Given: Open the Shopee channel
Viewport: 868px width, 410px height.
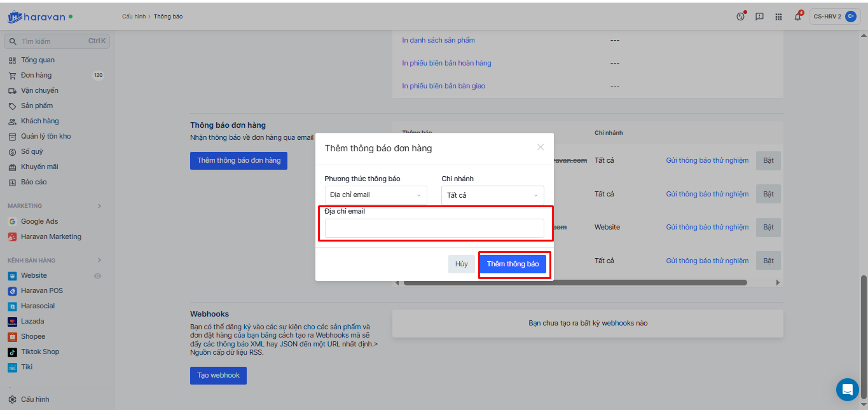Looking at the screenshot, I should click(x=33, y=336).
